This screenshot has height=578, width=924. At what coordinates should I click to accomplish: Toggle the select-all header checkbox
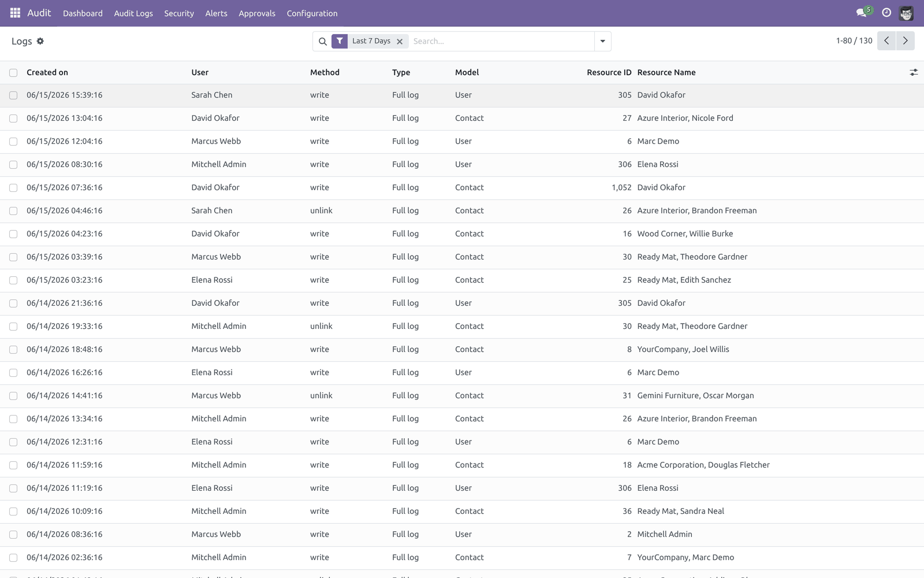pyautogui.click(x=13, y=73)
